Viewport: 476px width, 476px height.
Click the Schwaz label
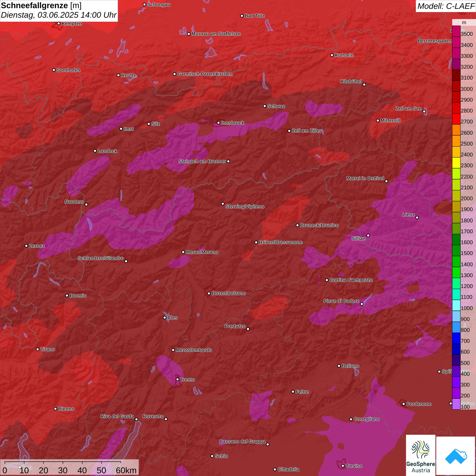tap(276, 106)
